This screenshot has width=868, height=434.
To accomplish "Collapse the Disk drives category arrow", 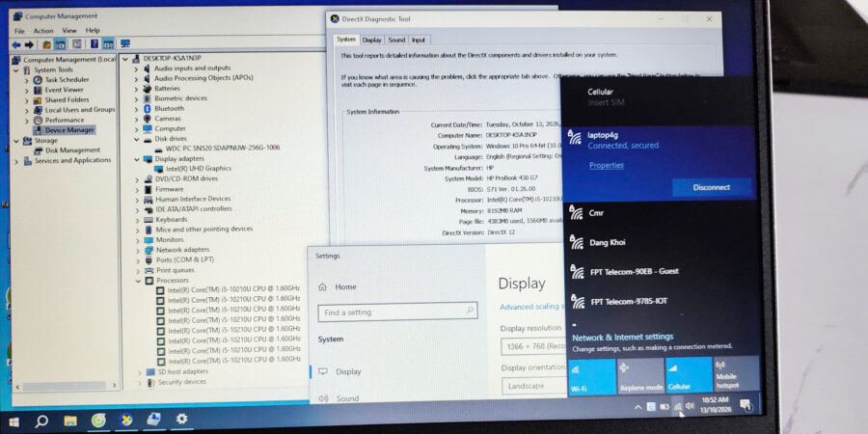I will coord(136,139).
